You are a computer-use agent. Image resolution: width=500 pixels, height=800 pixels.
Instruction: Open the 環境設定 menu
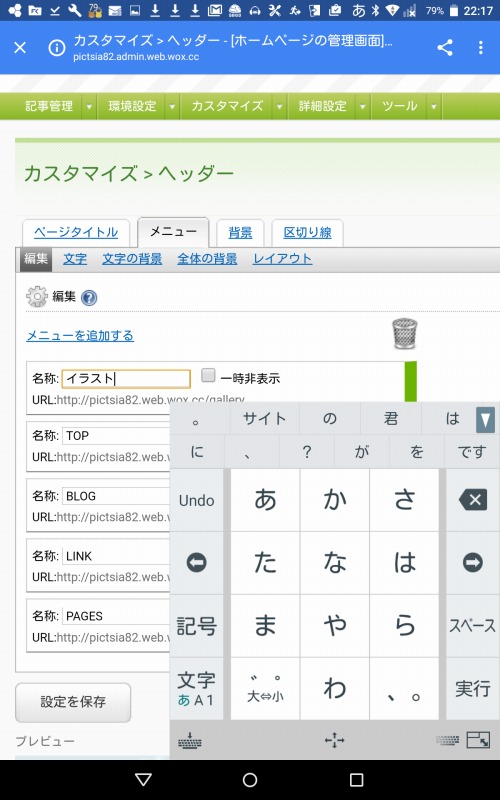132,106
